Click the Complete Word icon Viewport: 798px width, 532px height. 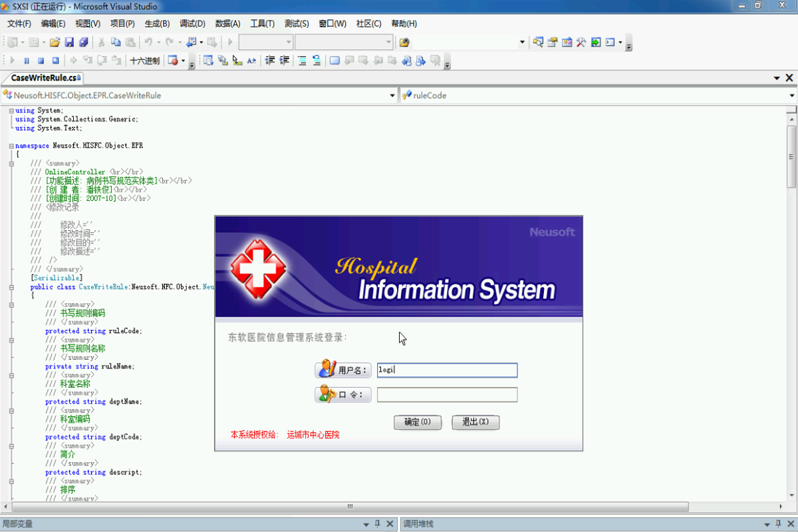click(x=252, y=61)
